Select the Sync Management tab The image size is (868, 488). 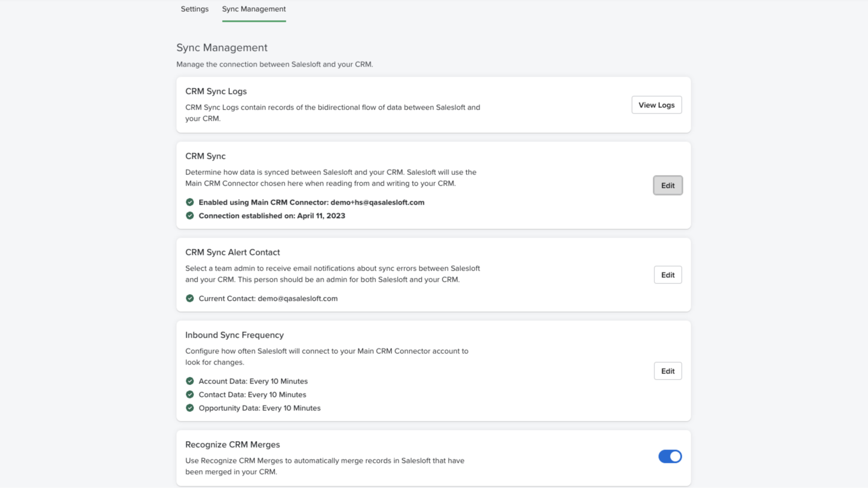point(253,9)
